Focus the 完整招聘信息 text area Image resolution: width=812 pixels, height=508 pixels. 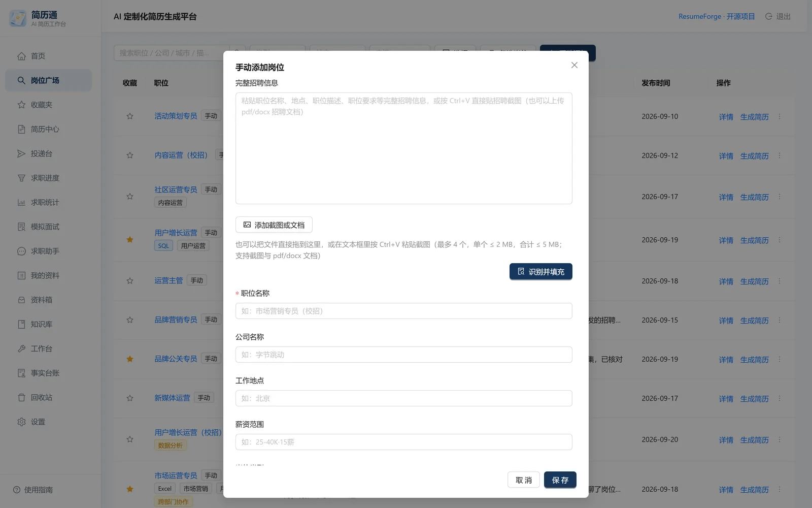404,148
